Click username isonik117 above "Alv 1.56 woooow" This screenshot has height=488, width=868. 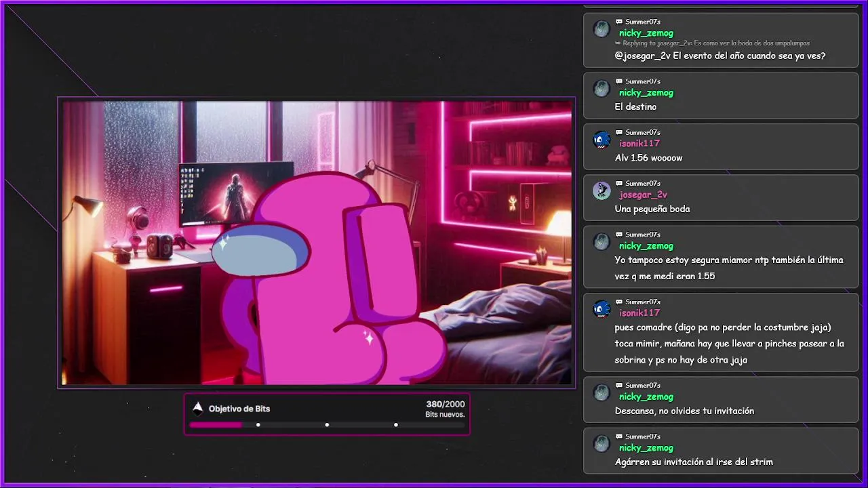[x=639, y=143]
